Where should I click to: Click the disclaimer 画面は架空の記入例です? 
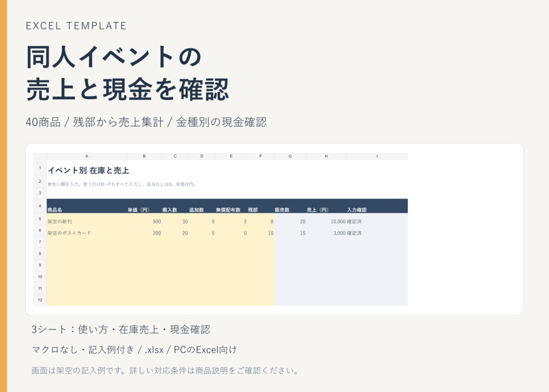point(165,371)
